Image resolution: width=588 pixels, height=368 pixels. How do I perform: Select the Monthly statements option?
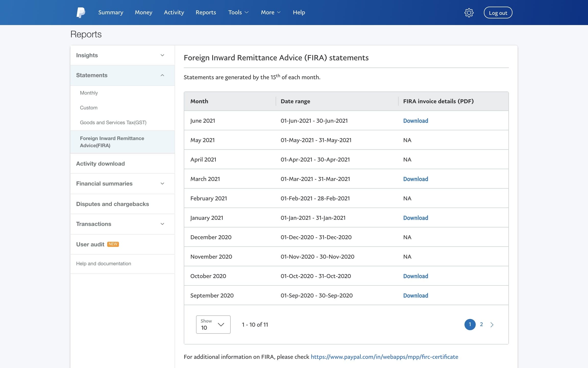(89, 93)
